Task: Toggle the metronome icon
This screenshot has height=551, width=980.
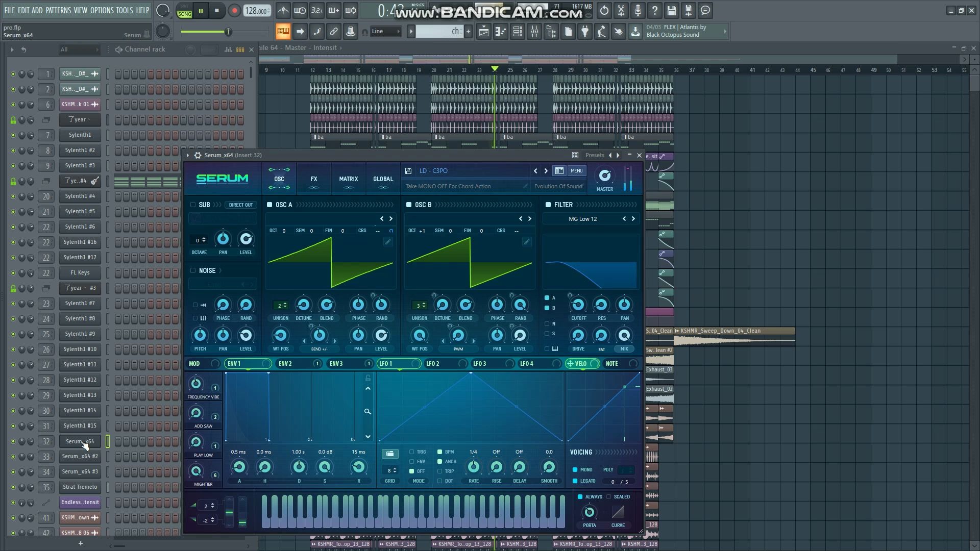Action: tap(283, 11)
